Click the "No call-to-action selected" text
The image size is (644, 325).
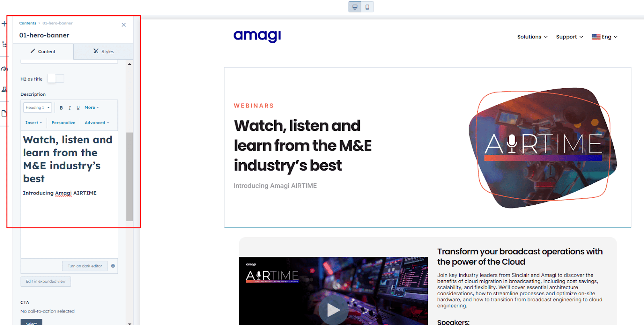(47, 311)
